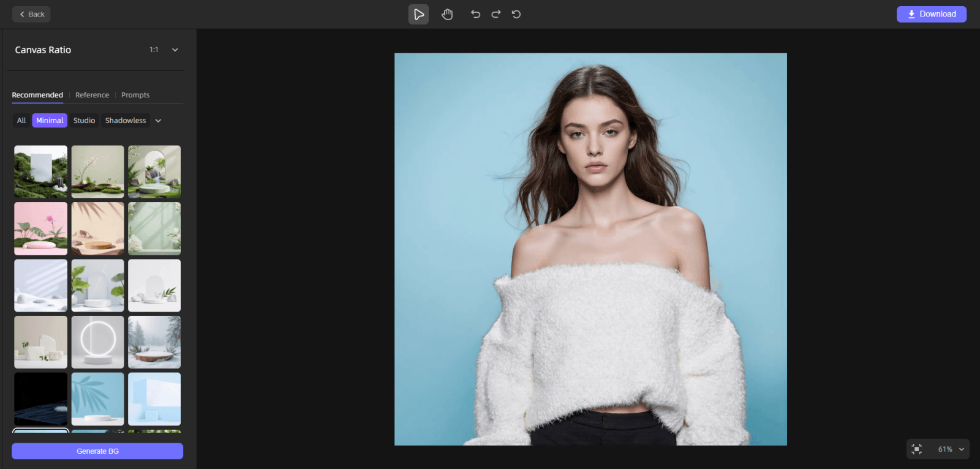Choose the pink flower background thumbnail
980x469 pixels.
click(41, 228)
